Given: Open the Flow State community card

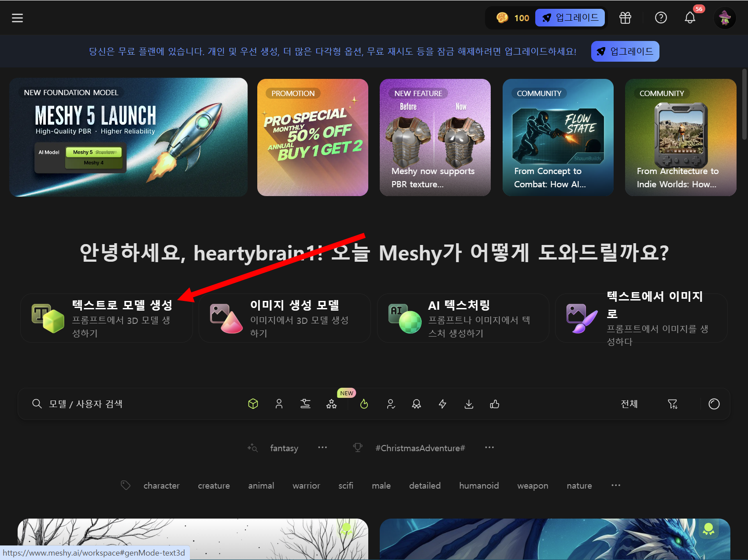Looking at the screenshot, I should [x=558, y=137].
